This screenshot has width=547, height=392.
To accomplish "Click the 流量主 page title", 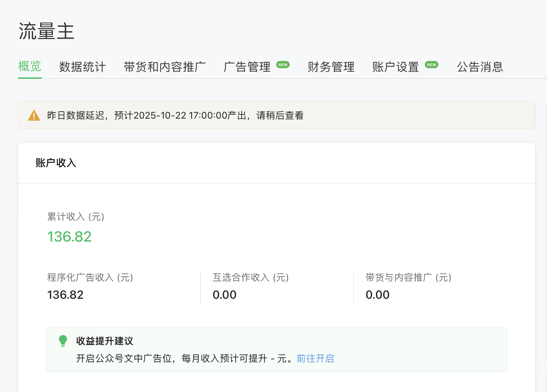I will [46, 31].
